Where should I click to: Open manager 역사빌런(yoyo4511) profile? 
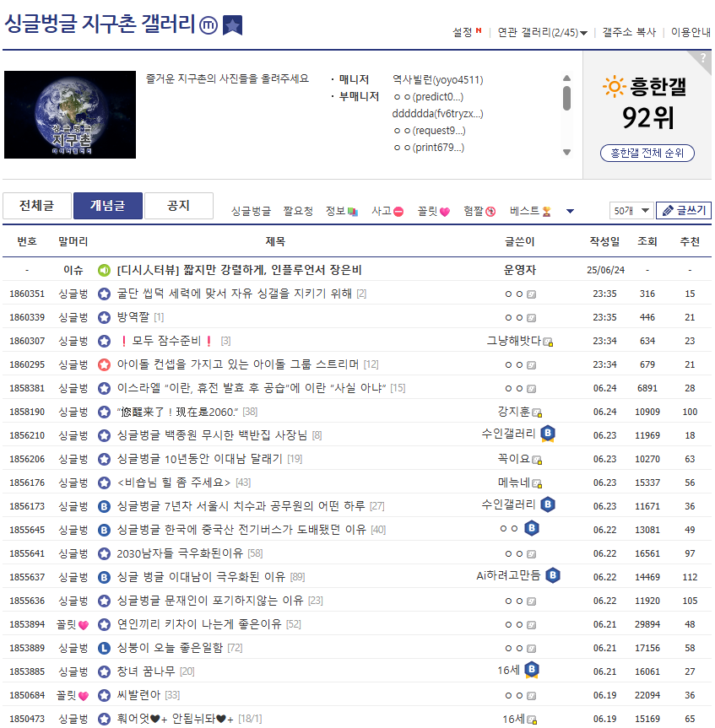point(437,80)
